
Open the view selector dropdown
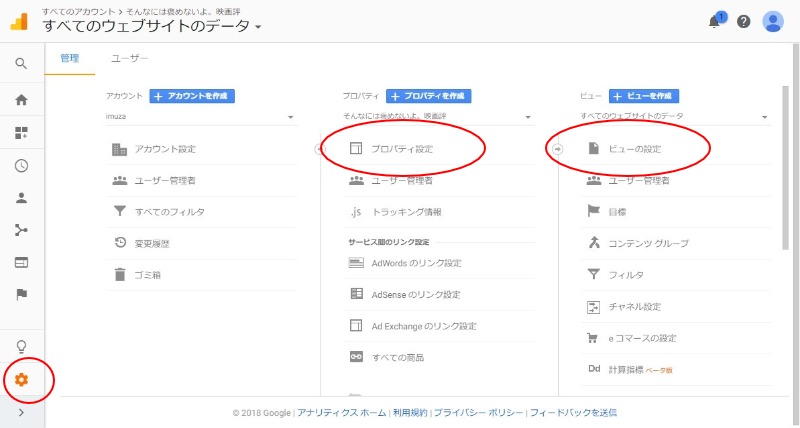[674, 117]
